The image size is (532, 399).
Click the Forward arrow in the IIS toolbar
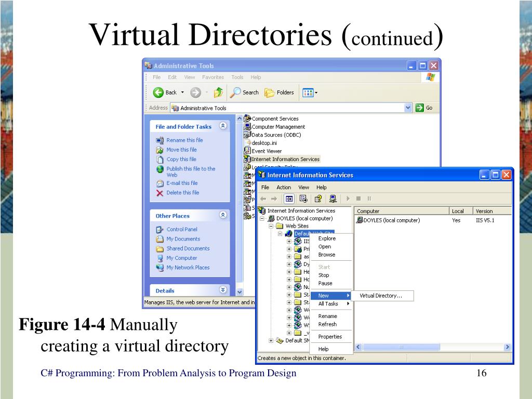(x=274, y=199)
